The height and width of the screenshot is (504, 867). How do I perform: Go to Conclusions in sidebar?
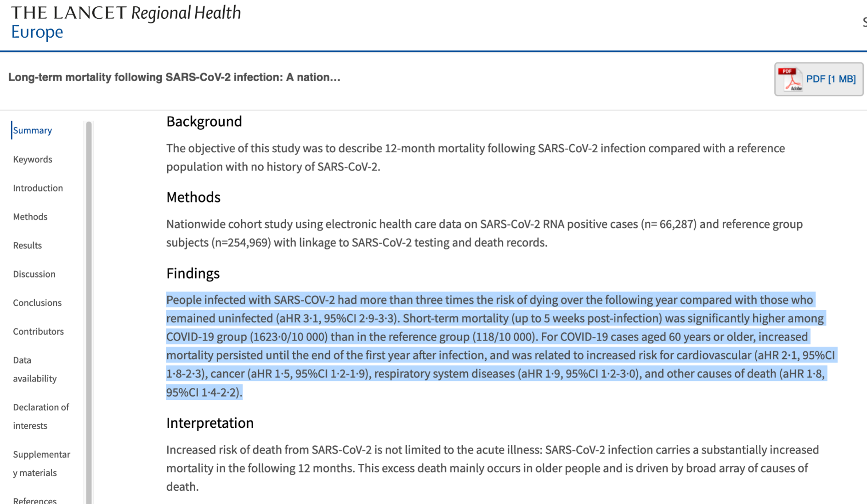[37, 303]
